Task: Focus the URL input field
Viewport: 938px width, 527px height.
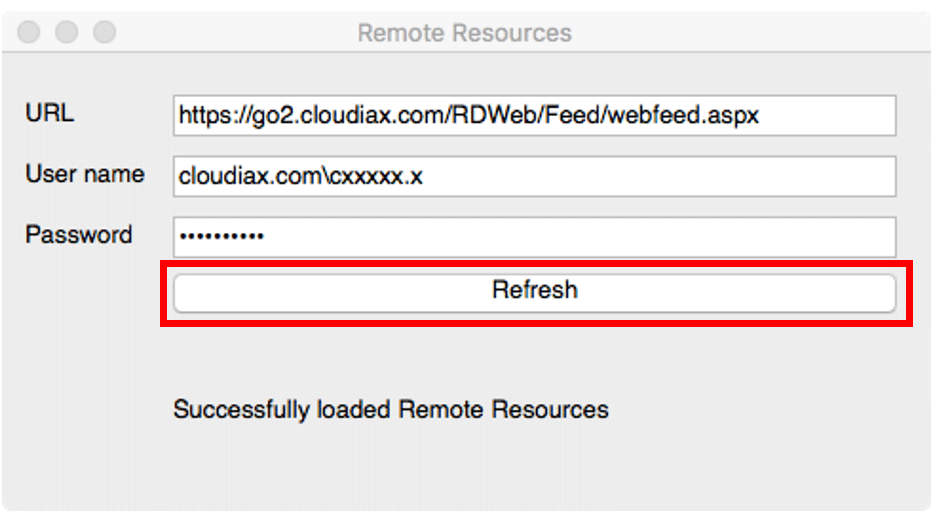Action: (534, 115)
